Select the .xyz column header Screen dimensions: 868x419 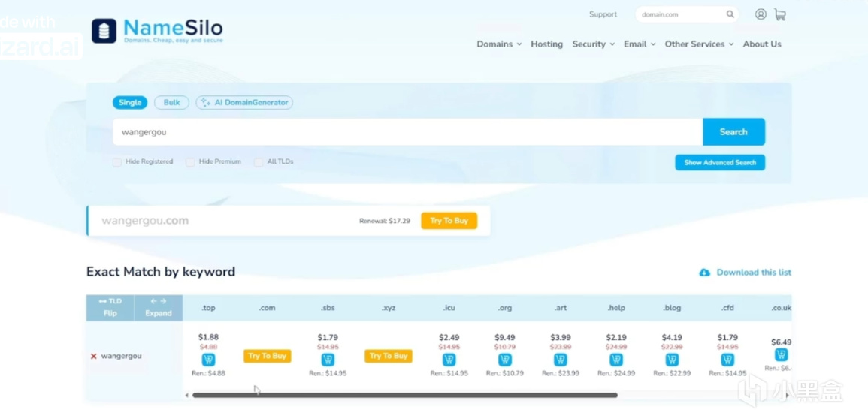(389, 308)
